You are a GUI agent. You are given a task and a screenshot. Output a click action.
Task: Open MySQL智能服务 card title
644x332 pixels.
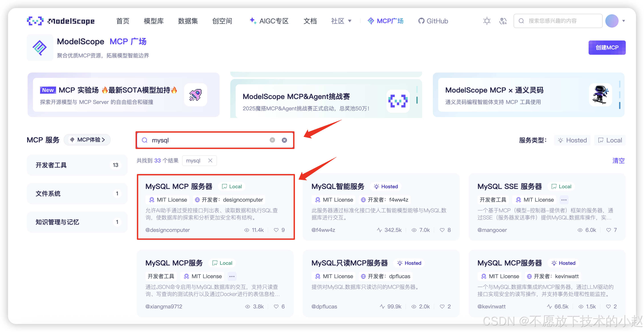click(338, 186)
